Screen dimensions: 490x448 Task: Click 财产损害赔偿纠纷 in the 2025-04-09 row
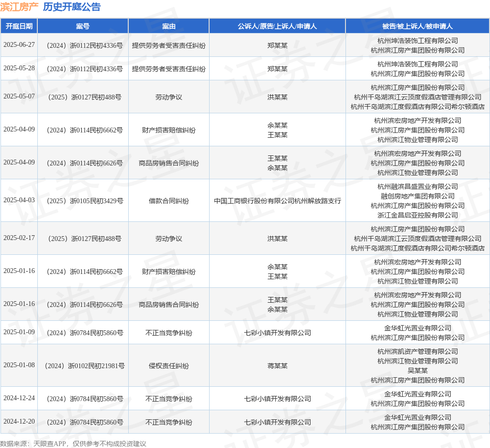[x=169, y=130]
